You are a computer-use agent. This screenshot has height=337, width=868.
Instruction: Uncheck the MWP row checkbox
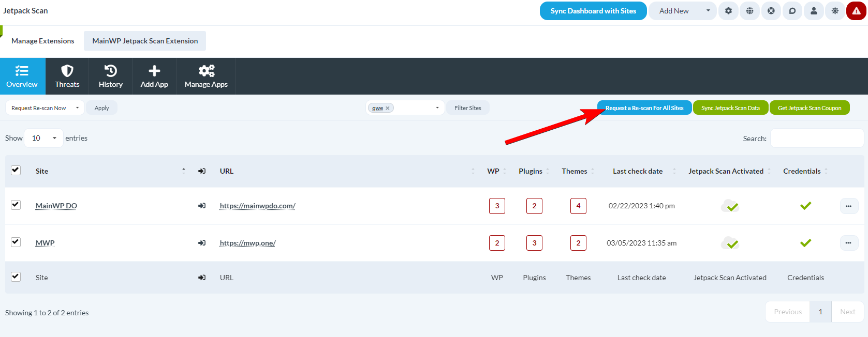point(16,242)
